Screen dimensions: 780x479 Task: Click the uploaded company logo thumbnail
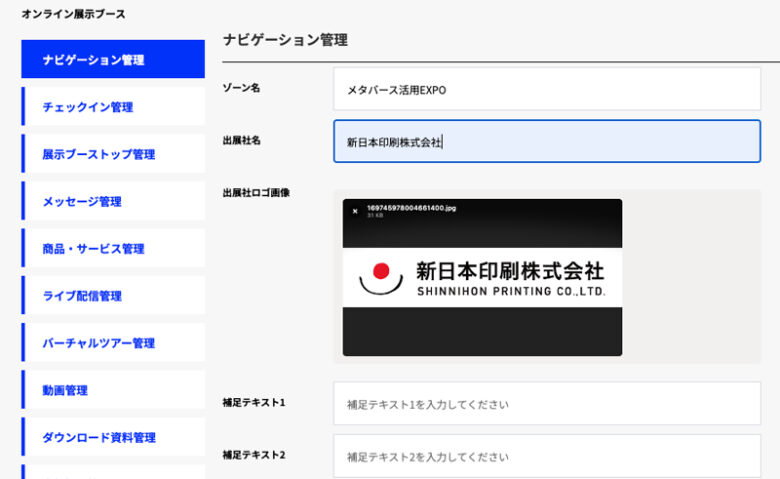(482, 277)
